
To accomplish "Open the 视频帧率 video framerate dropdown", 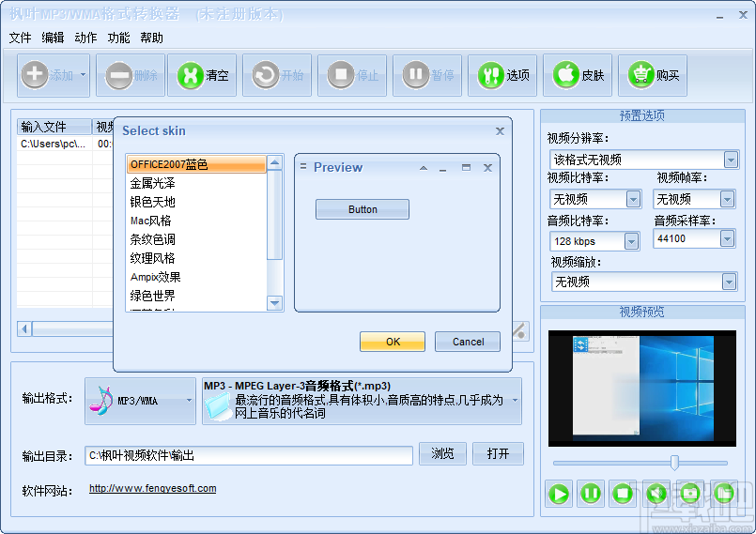I will (x=727, y=199).
